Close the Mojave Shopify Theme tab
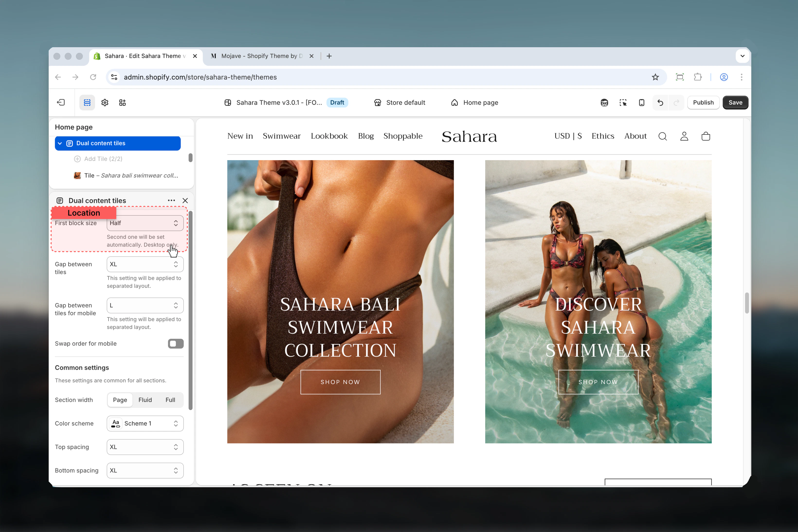The height and width of the screenshot is (532, 798). point(311,56)
